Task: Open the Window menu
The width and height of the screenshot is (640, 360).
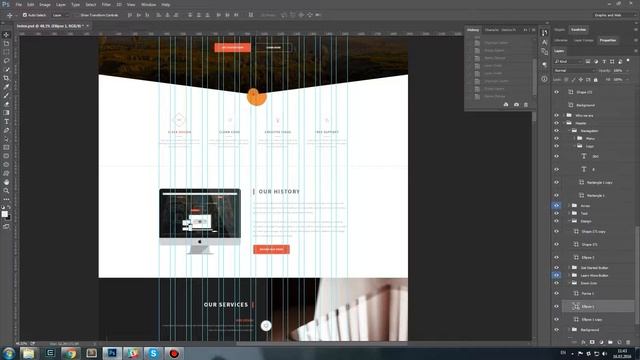Action: (148, 4)
